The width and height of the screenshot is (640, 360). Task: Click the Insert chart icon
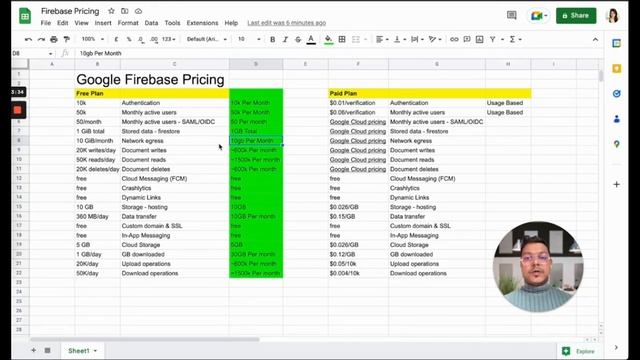click(x=480, y=39)
